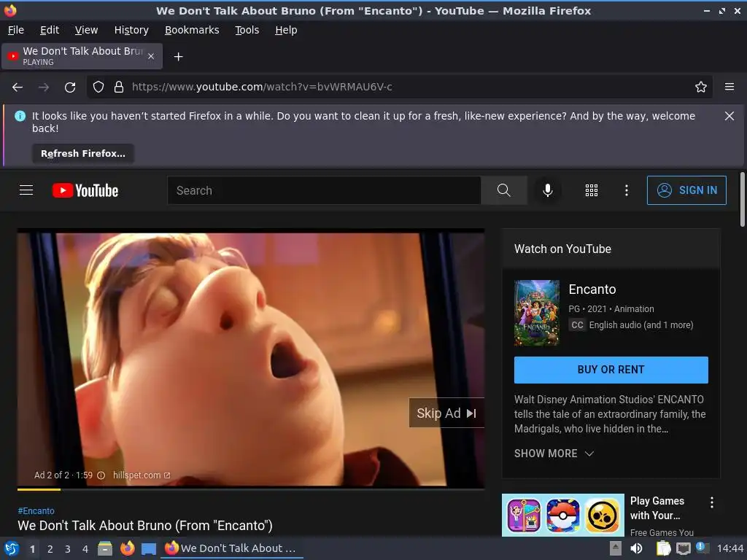
Task: Click the BUY OR RENT button
Action: (x=611, y=370)
